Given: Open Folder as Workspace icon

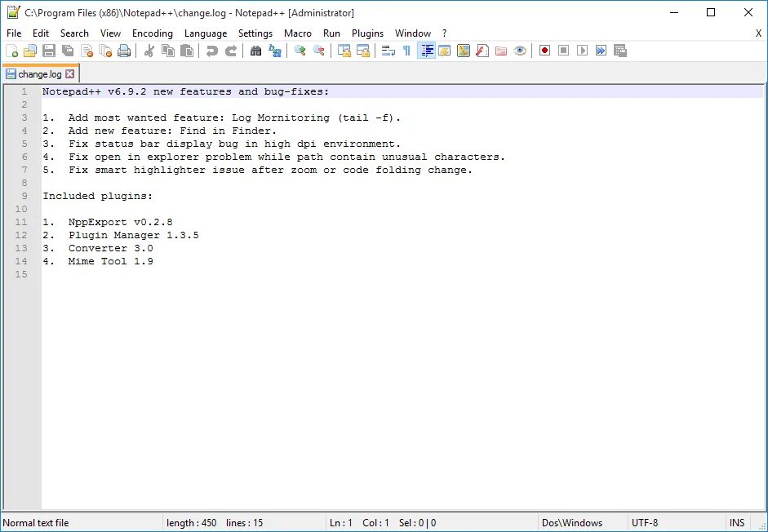Looking at the screenshot, I should pyautogui.click(x=500, y=51).
